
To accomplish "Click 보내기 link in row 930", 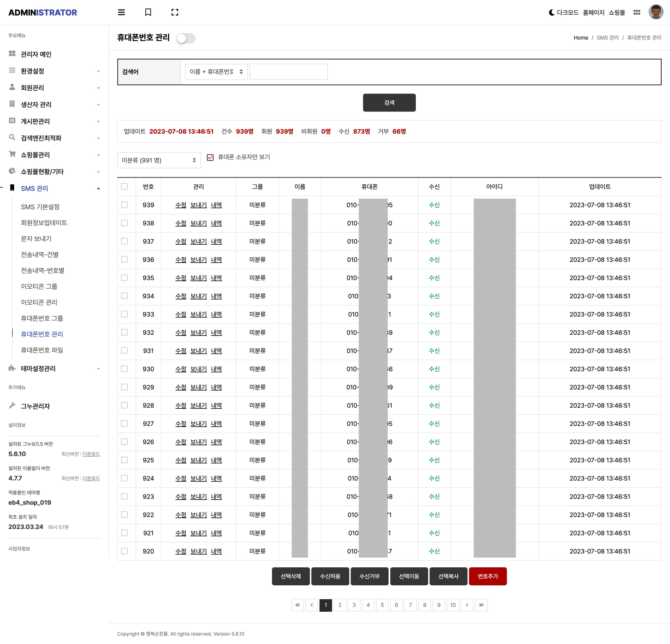I will point(198,369).
